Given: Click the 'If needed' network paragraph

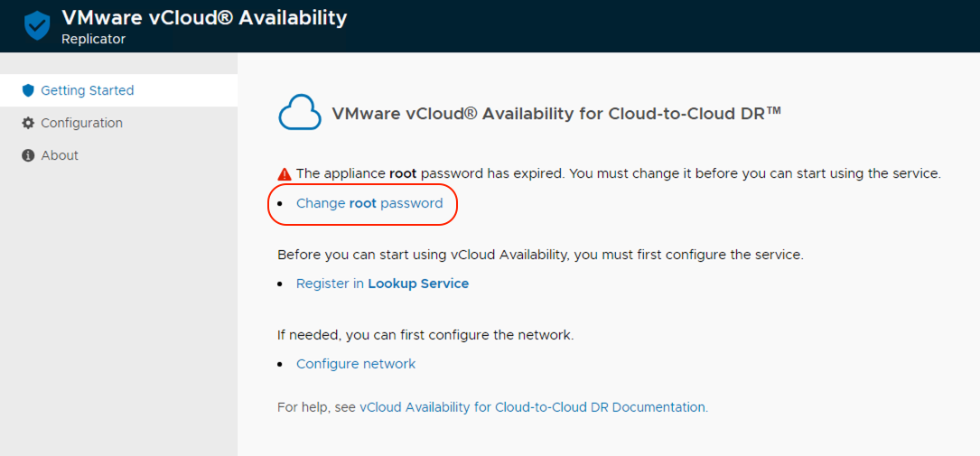Looking at the screenshot, I should click(425, 335).
